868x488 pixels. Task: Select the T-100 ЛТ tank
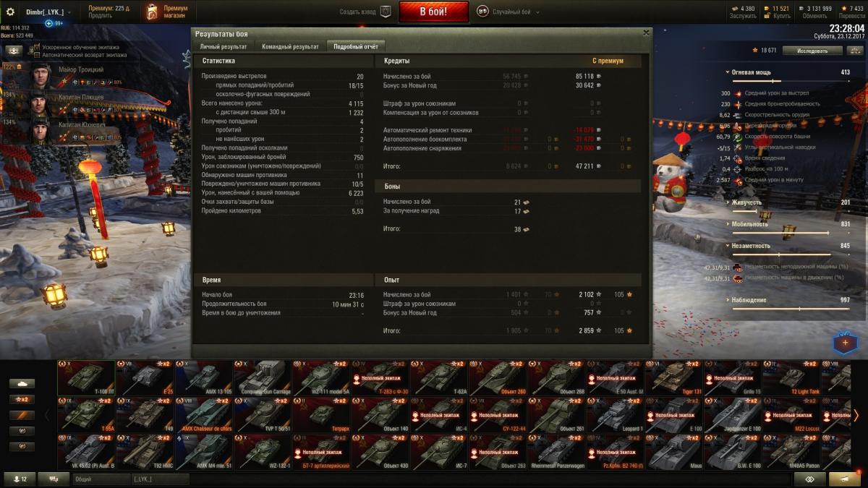coord(86,378)
